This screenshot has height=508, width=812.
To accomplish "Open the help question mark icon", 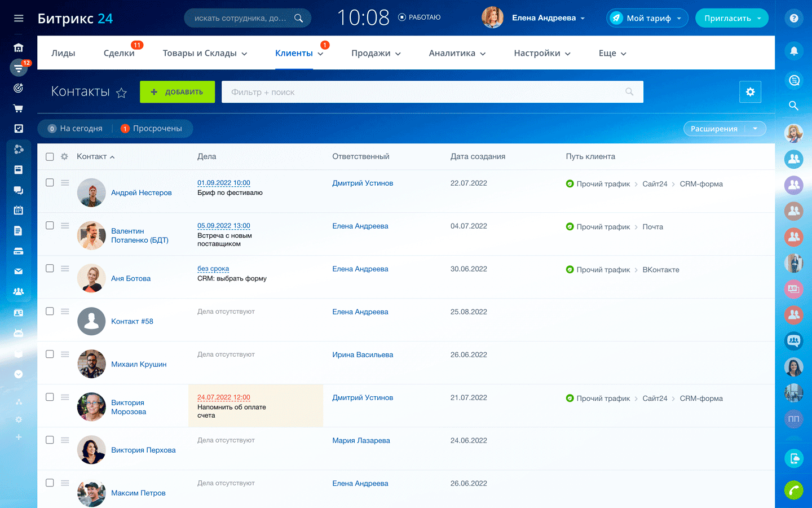I will 793,18.
